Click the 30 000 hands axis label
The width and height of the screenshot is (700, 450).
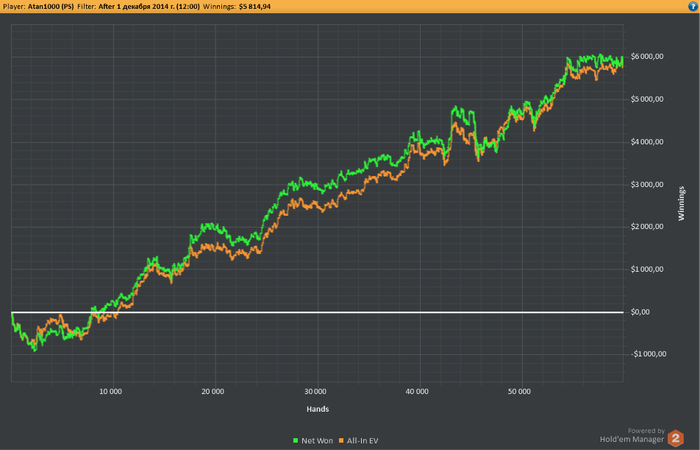(315, 392)
